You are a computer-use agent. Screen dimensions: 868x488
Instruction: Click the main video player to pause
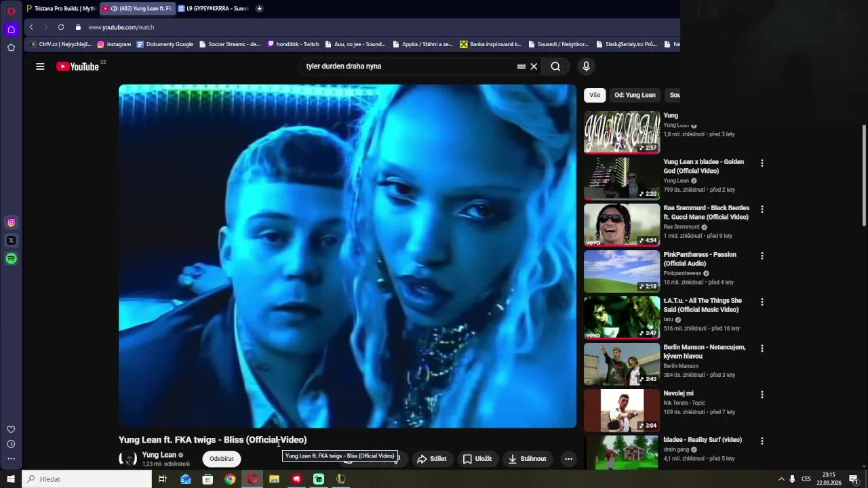point(347,256)
